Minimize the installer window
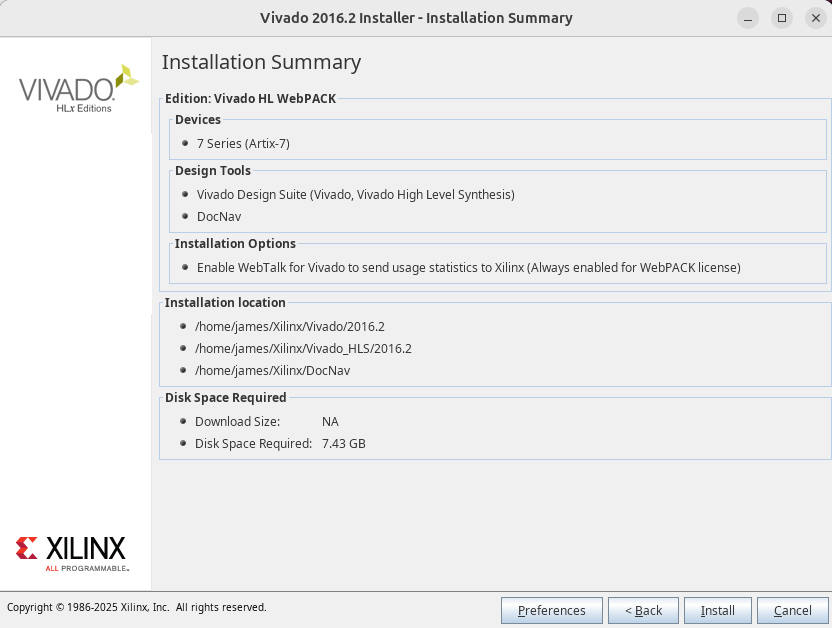 pos(748,18)
